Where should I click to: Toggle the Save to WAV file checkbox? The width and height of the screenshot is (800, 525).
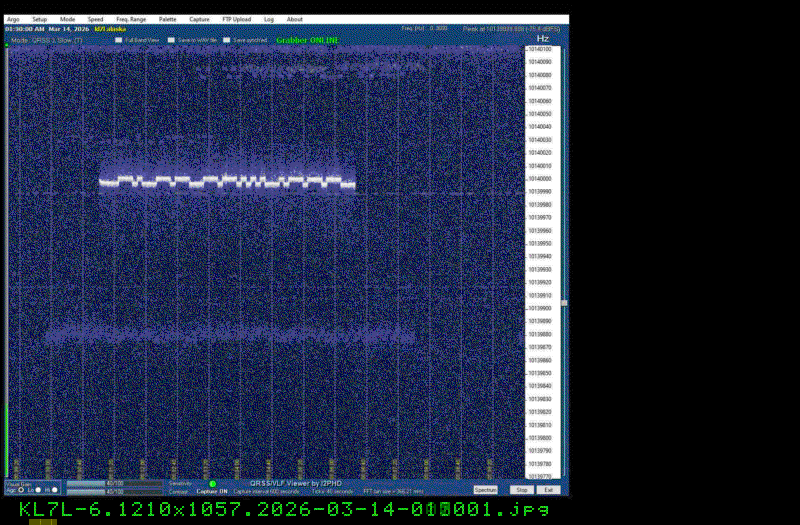(x=171, y=40)
